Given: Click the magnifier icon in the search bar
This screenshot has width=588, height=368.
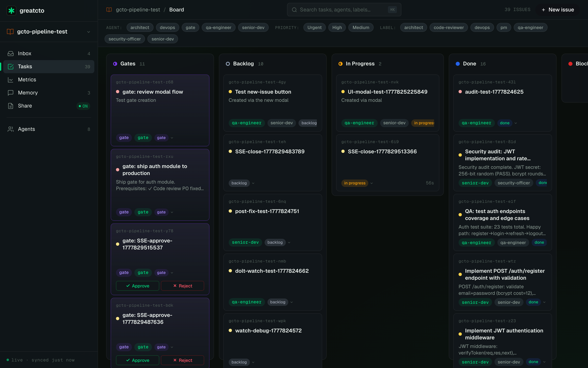Looking at the screenshot, I should click(294, 10).
